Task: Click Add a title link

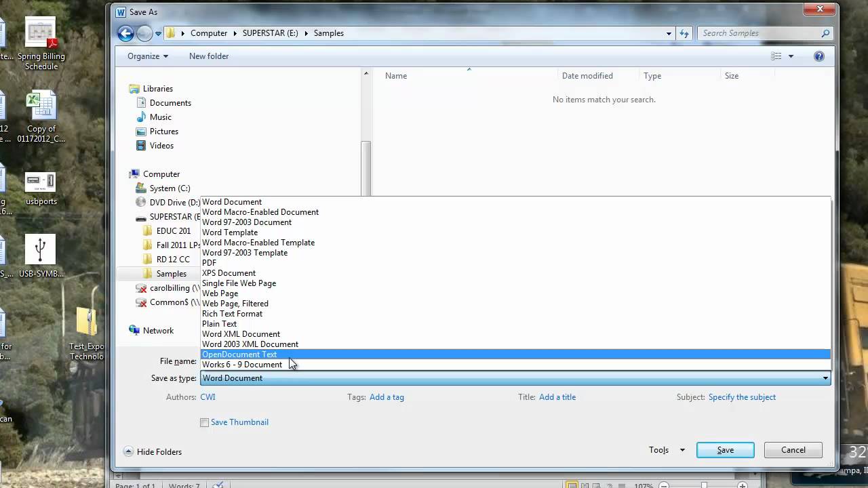Action: [557, 397]
